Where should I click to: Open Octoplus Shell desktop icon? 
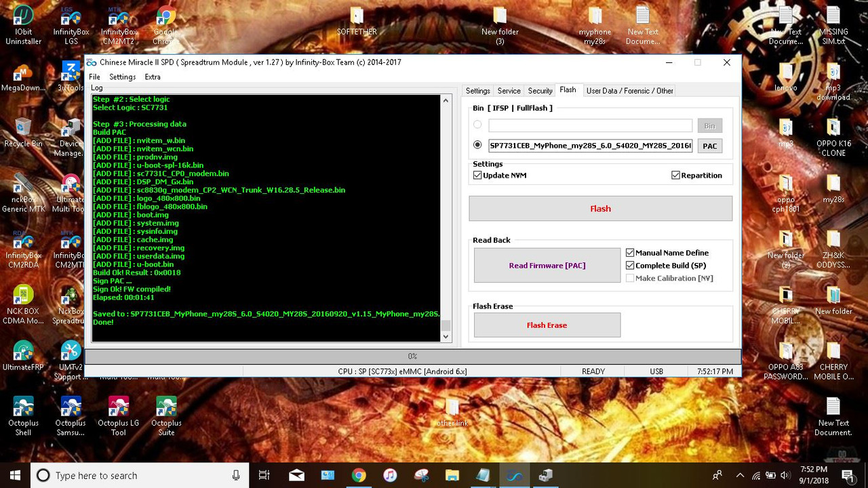[x=23, y=416]
